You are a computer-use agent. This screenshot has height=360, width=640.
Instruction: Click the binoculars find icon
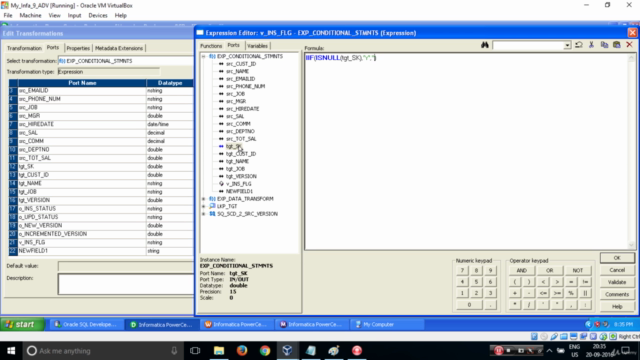(x=484, y=45)
